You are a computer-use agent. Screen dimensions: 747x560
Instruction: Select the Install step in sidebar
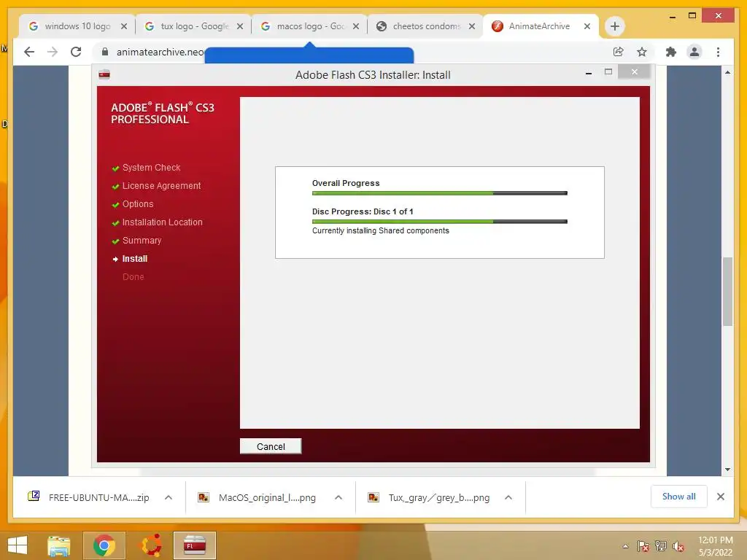point(135,259)
